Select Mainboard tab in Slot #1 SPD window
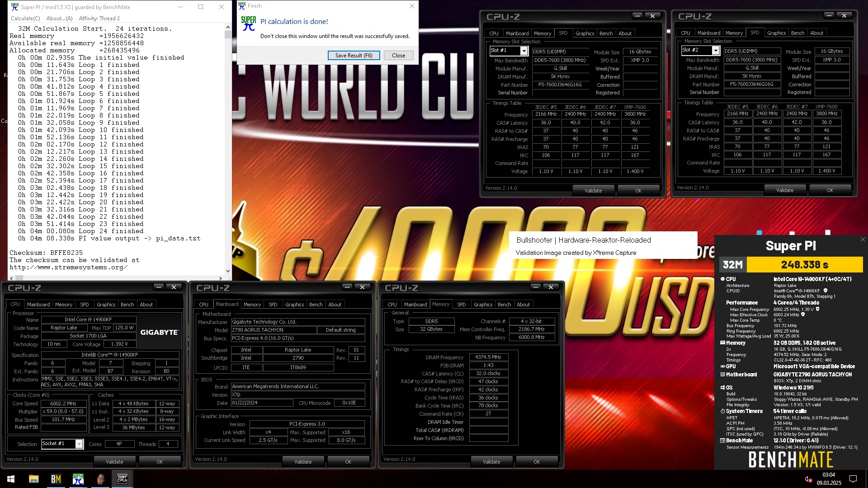Image resolution: width=868 pixels, height=488 pixels. (x=517, y=33)
